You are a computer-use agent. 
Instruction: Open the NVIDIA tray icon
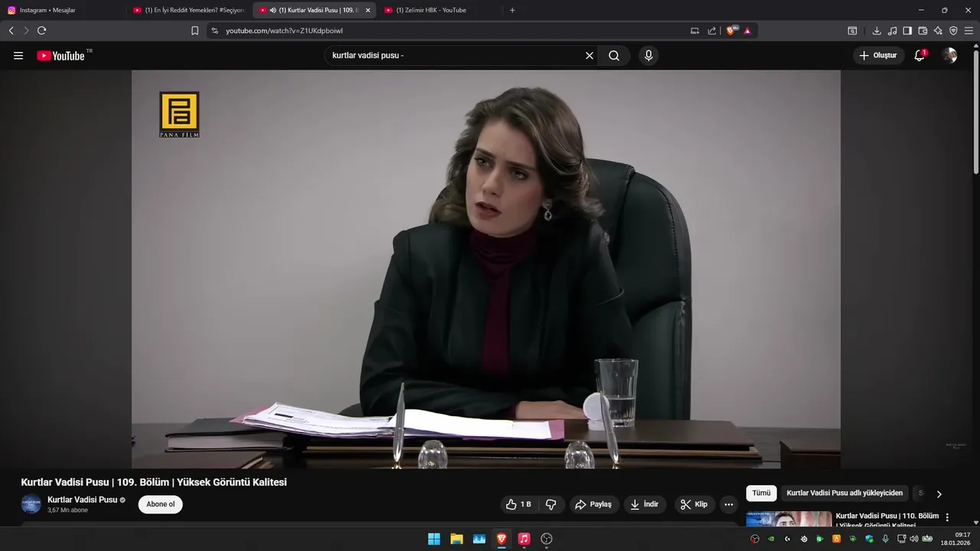(771, 539)
